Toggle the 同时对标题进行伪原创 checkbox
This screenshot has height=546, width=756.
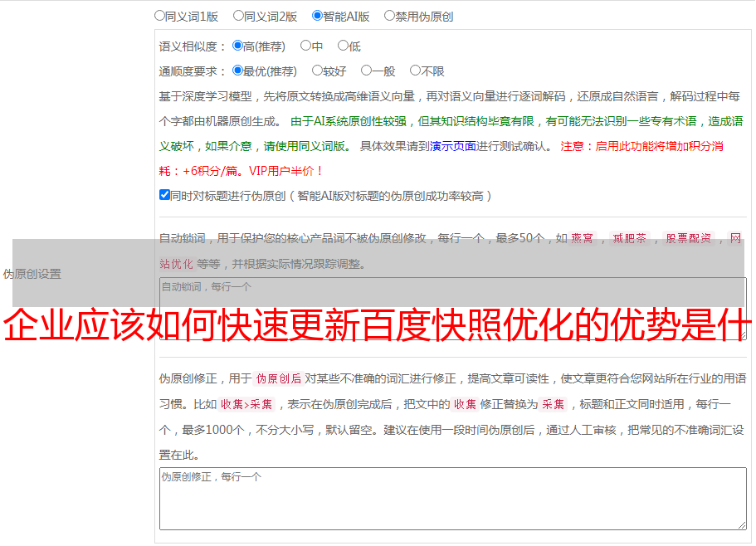click(164, 196)
